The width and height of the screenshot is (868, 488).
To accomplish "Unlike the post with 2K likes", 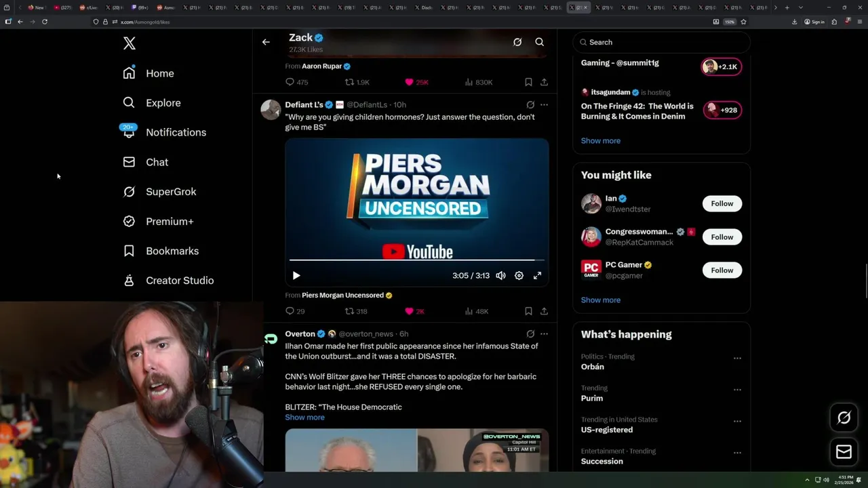I will tap(414, 311).
